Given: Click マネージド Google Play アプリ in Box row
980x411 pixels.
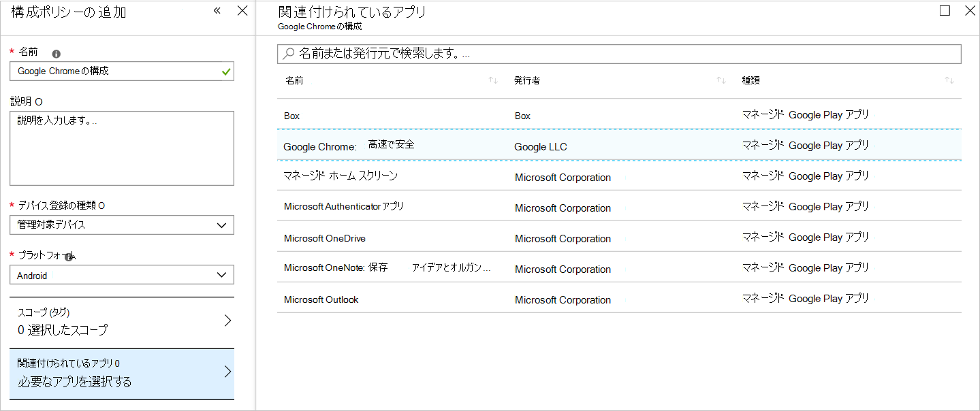Looking at the screenshot, I should 806,115.
